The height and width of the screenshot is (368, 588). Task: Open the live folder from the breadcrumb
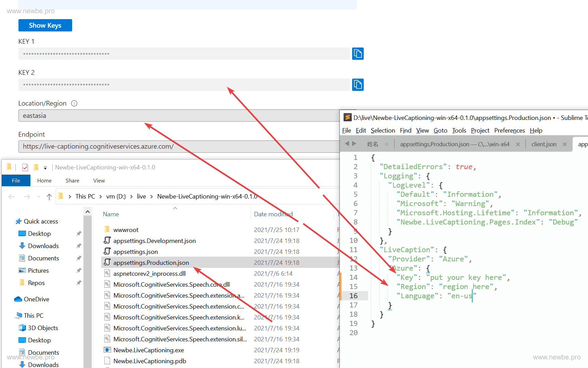[141, 196]
